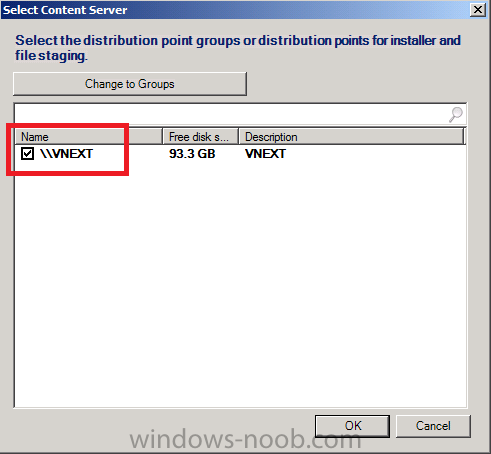The height and width of the screenshot is (454, 491).
Task: Sort by the Free disk space column header
Action: click(200, 137)
